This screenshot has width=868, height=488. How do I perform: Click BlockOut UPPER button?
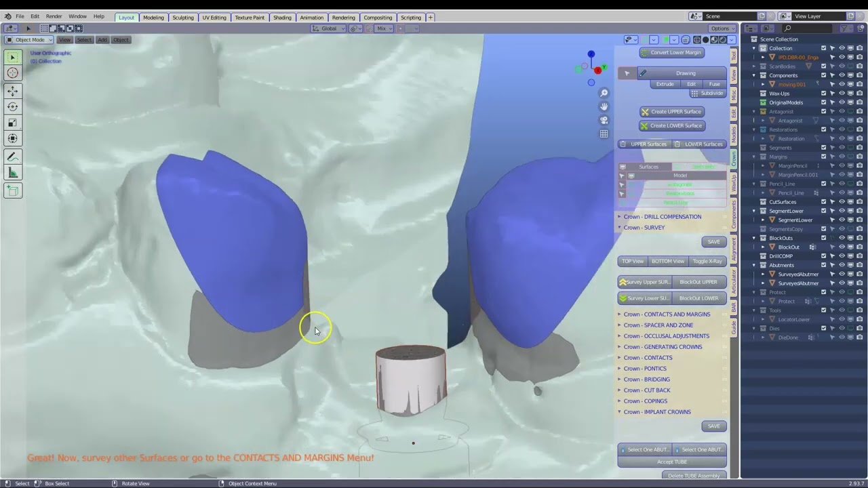click(698, 282)
